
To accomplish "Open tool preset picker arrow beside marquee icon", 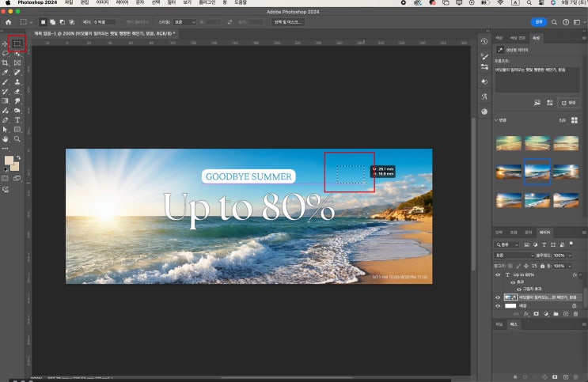I will [31, 22].
